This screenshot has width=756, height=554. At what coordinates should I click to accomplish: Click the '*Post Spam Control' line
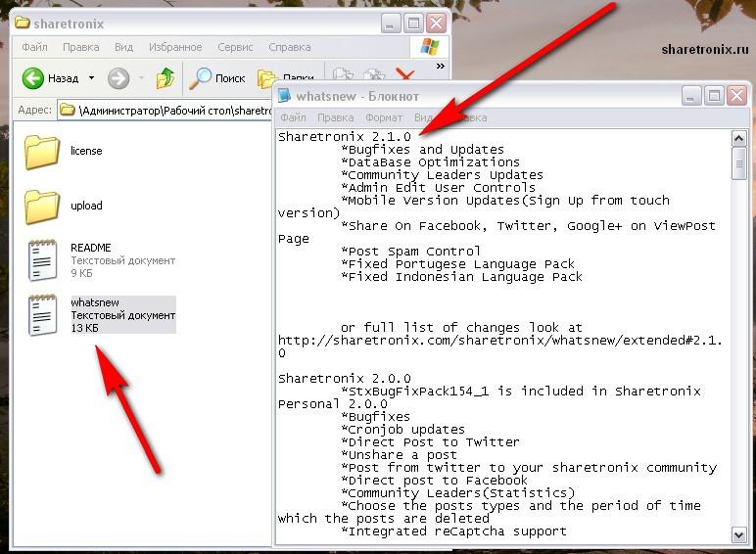pos(410,252)
